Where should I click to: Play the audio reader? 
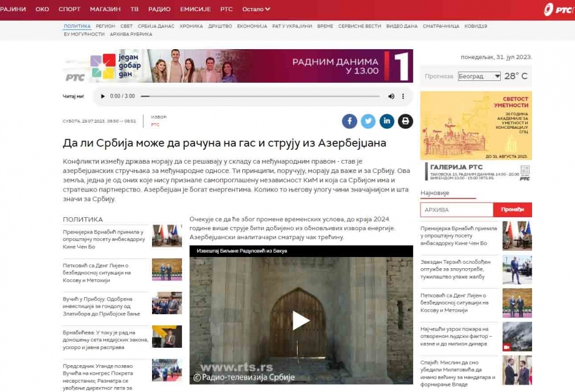coord(103,96)
